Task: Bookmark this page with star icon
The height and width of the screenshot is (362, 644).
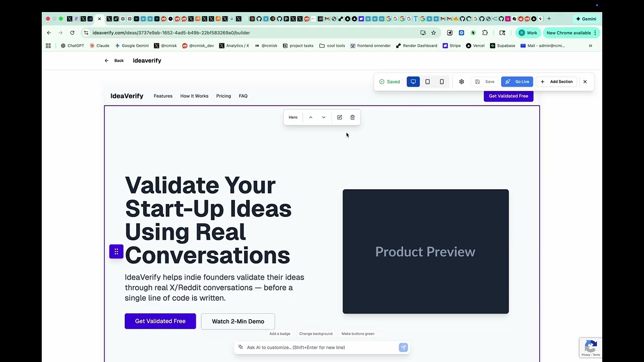Action: tap(434, 33)
